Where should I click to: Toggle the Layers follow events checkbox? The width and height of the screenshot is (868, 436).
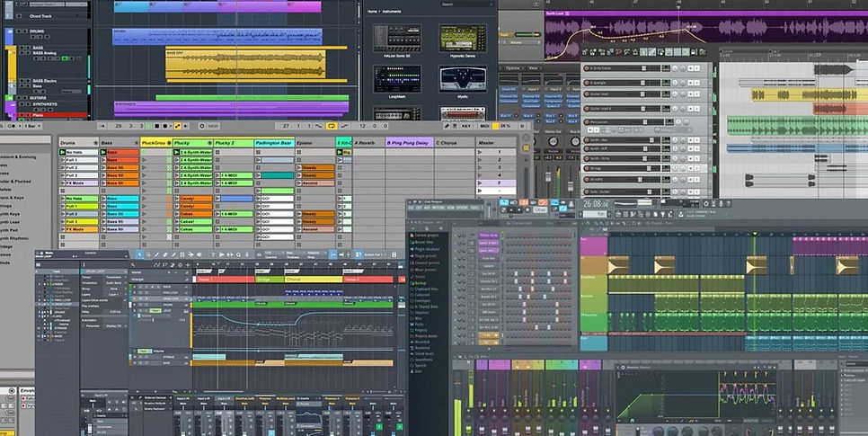(125, 300)
